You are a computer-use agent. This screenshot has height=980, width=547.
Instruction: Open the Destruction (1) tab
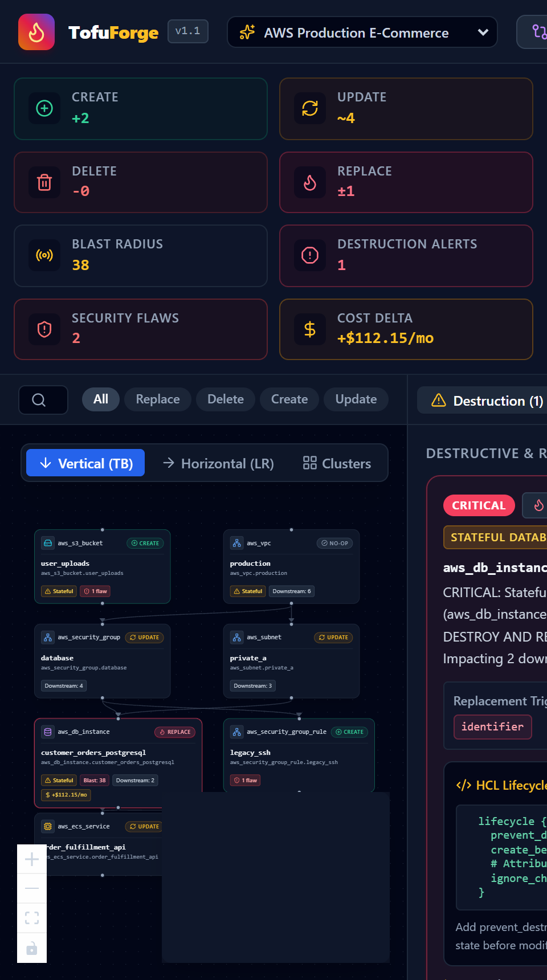point(482,401)
